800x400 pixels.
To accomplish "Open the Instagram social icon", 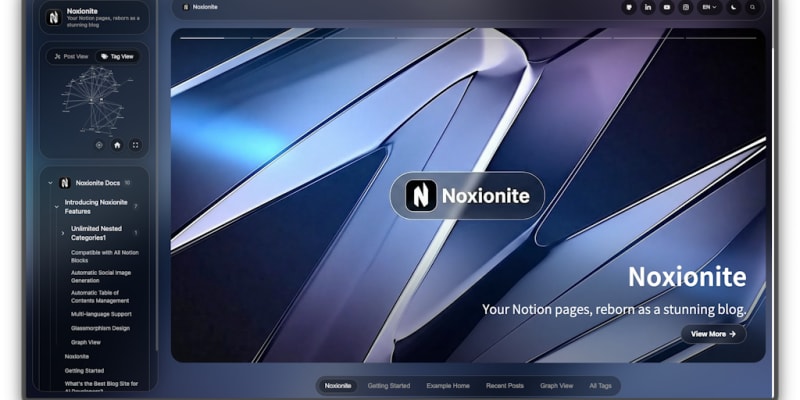I will pyautogui.click(x=686, y=7).
